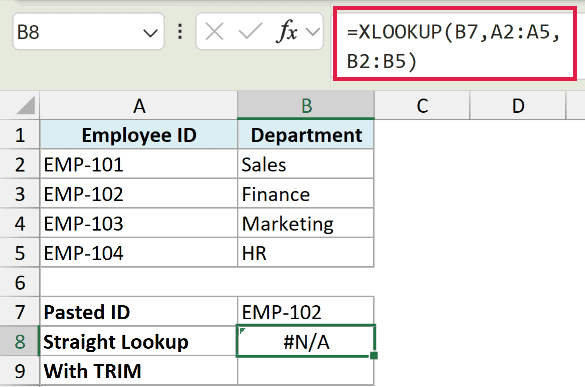Click the Name Box showing B8
This screenshot has height=387, width=585.
click(x=88, y=32)
